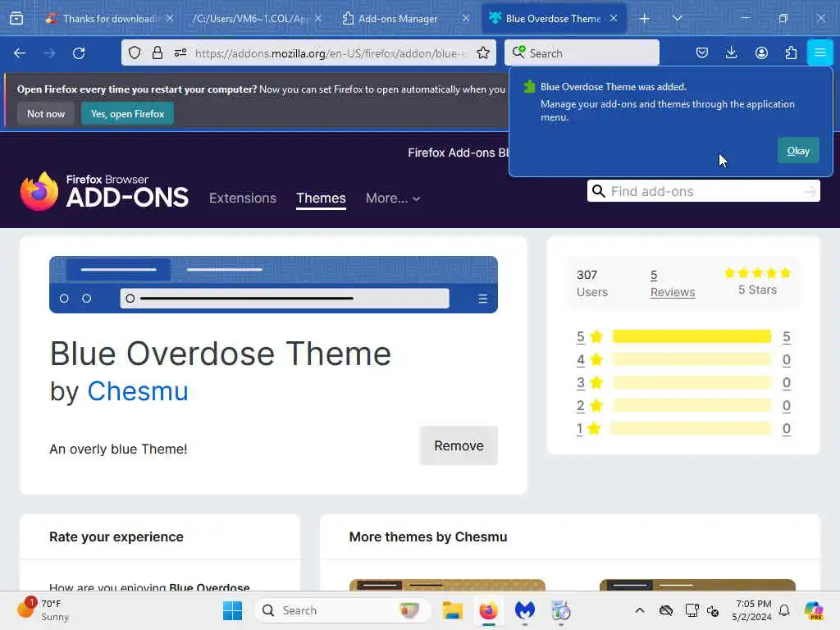
Task: Go back one page
Action: (20, 53)
